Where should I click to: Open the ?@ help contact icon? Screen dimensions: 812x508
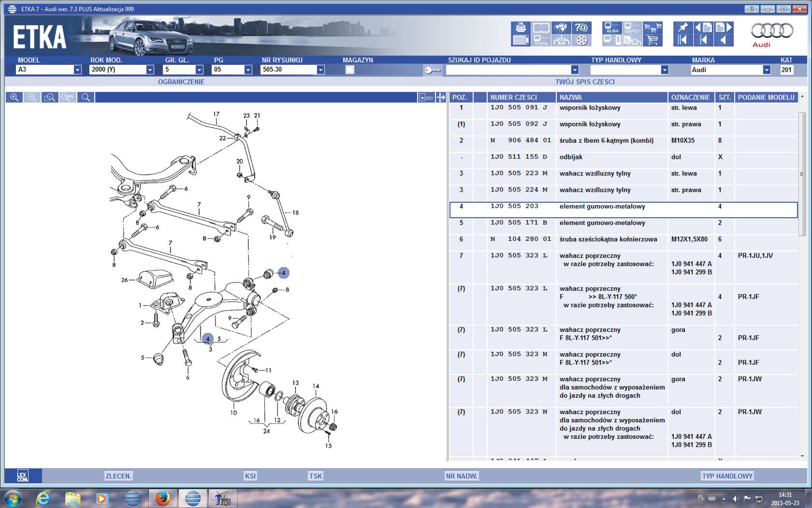[x=582, y=28]
